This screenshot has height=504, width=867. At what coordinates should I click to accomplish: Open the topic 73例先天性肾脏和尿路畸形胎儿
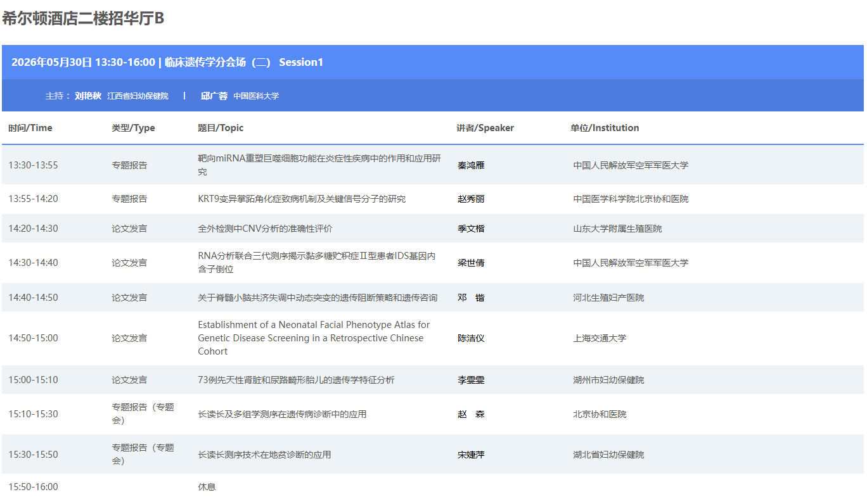296,380
